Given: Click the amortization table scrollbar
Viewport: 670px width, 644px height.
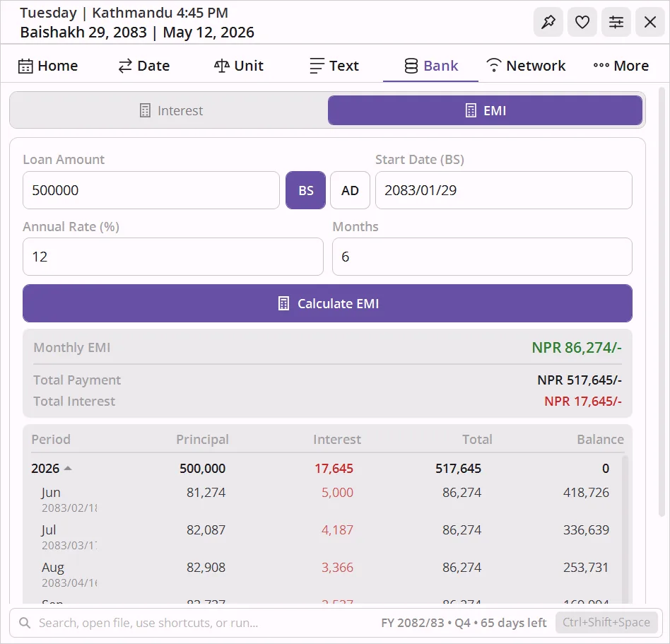Looking at the screenshot, I should 625,529.
